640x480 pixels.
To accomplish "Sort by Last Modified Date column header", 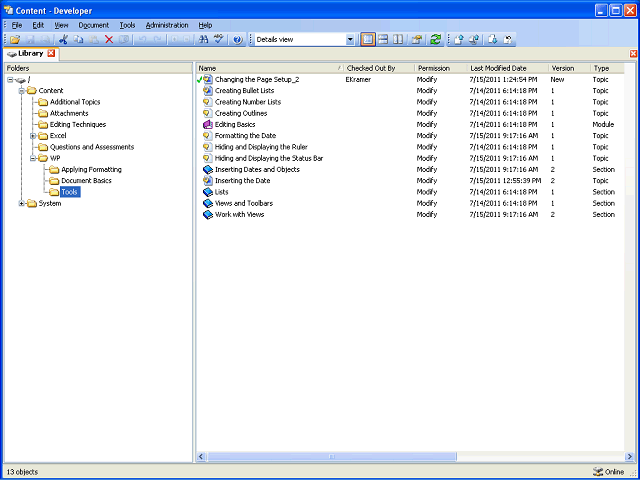I will (x=508, y=68).
